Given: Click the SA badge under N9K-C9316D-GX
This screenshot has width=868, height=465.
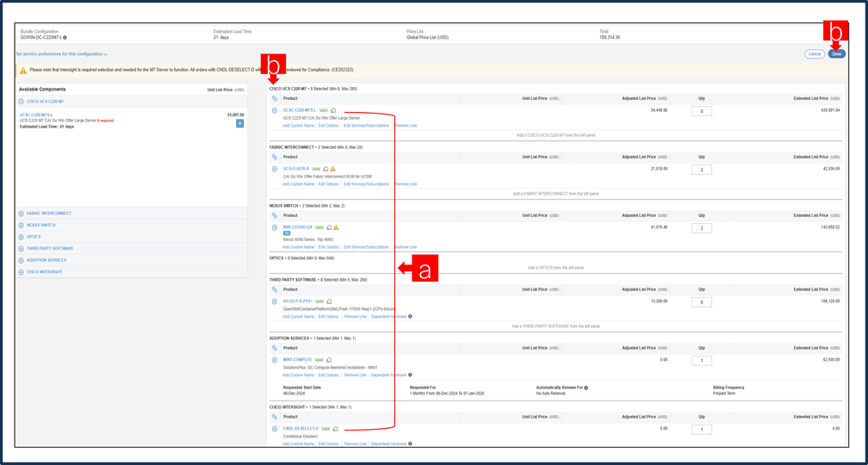Looking at the screenshot, I should click(x=287, y=233).
